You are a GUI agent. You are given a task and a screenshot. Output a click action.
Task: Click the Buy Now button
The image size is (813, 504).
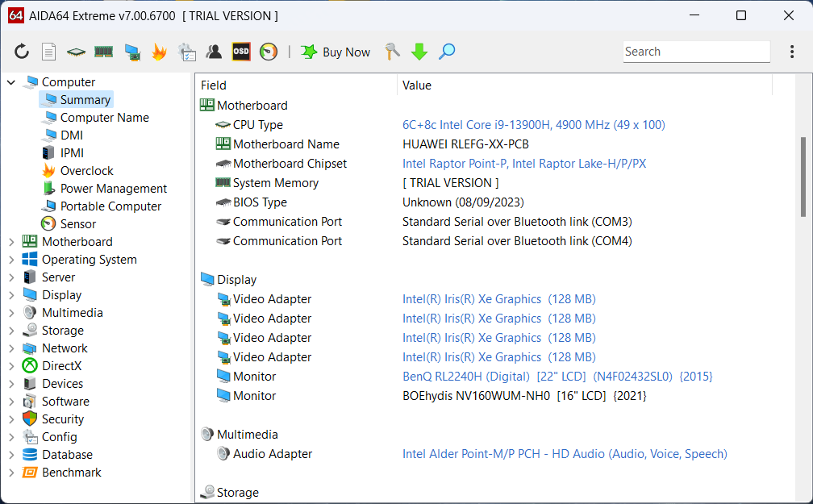click(x=336, y=52)
